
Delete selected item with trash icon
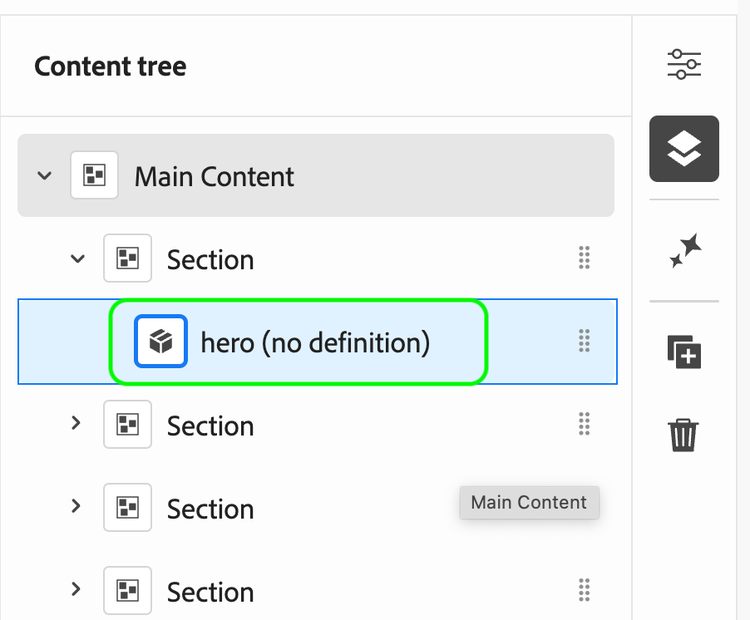coord(683,435)
